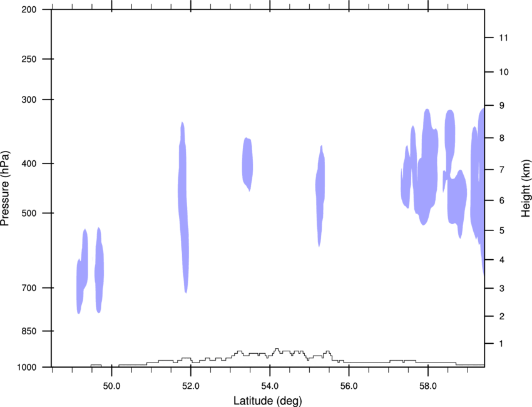Click the 50.0 latitude tick label

(111, 386)
